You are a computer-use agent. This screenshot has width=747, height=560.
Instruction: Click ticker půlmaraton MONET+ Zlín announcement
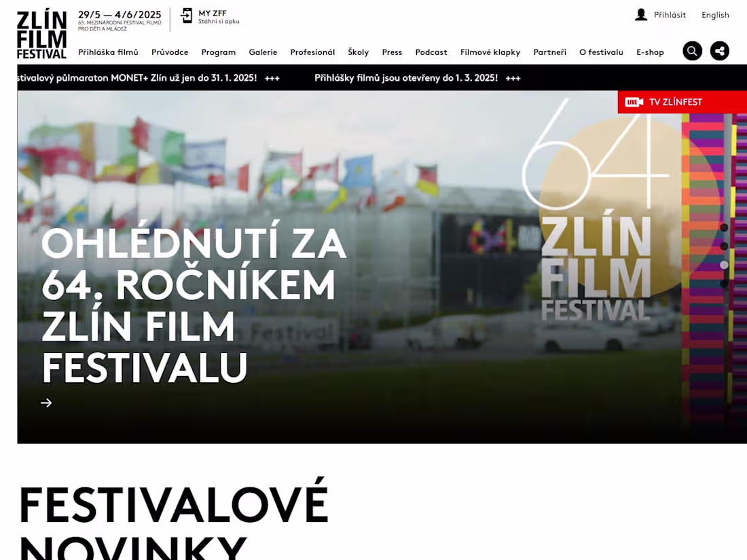tap(137, 77)
